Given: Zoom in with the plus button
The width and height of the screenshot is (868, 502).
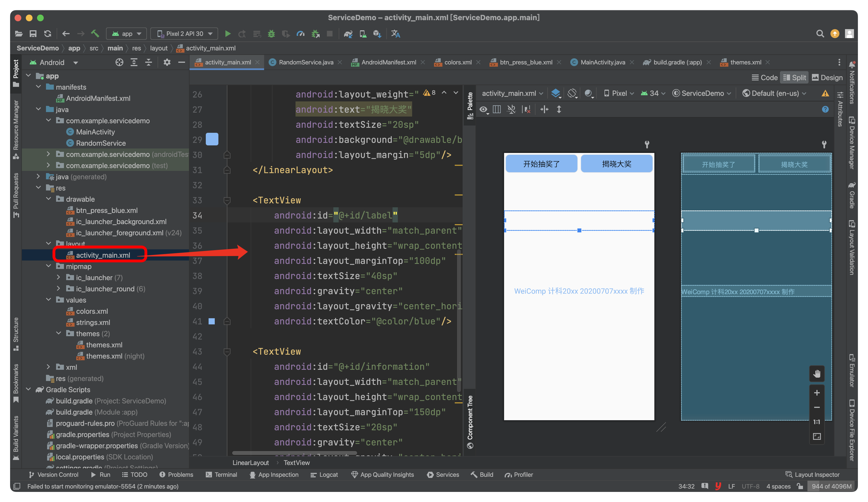Looking at the screenshot, I should click(x=817, y=393).
